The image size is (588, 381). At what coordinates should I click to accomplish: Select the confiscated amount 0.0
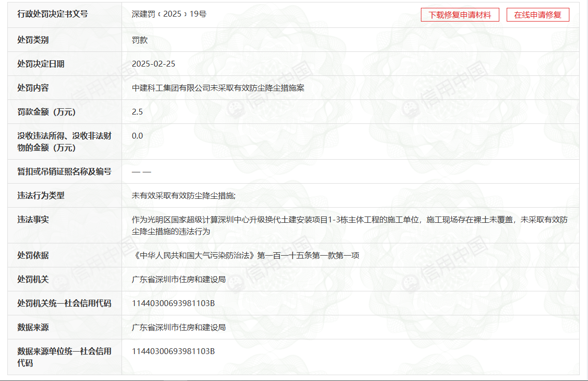137,136
